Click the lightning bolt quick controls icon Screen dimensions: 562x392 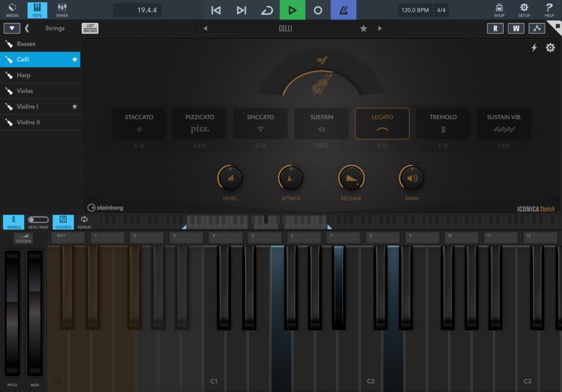[534, 48]
